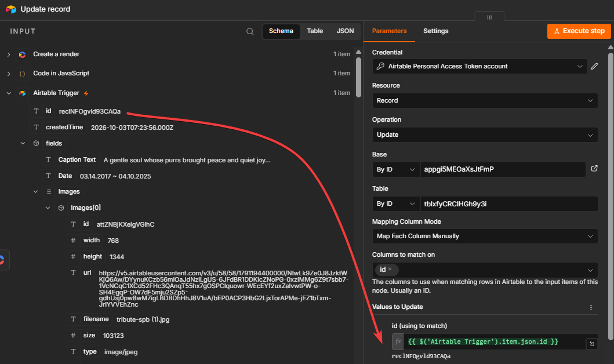Open the Resource dropdown showing Record

click(485, 101)
